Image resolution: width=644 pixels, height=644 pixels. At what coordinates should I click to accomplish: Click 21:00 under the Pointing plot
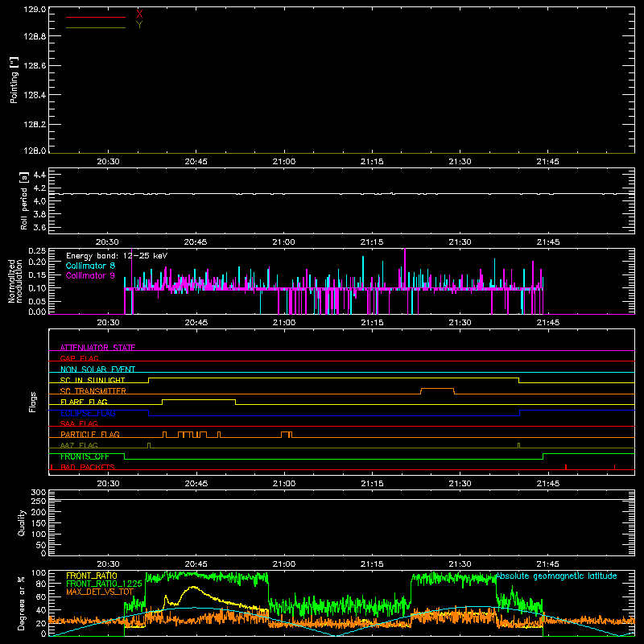pos(284,162)
